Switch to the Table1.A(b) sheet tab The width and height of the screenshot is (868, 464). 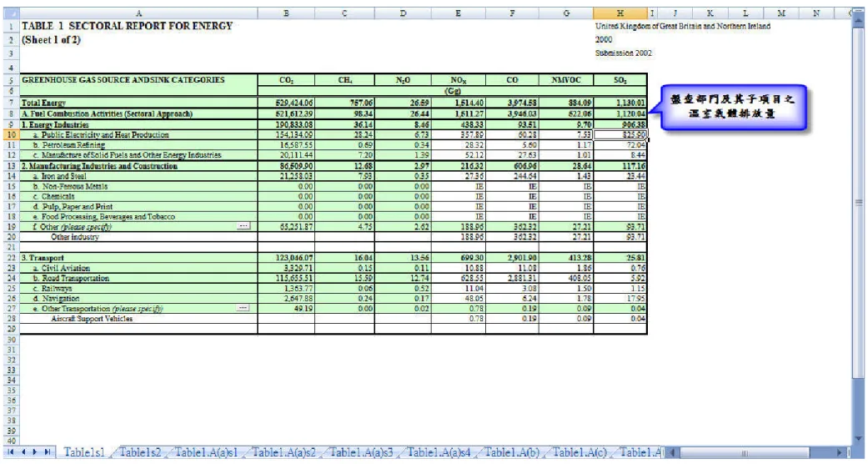coord(511,452)
